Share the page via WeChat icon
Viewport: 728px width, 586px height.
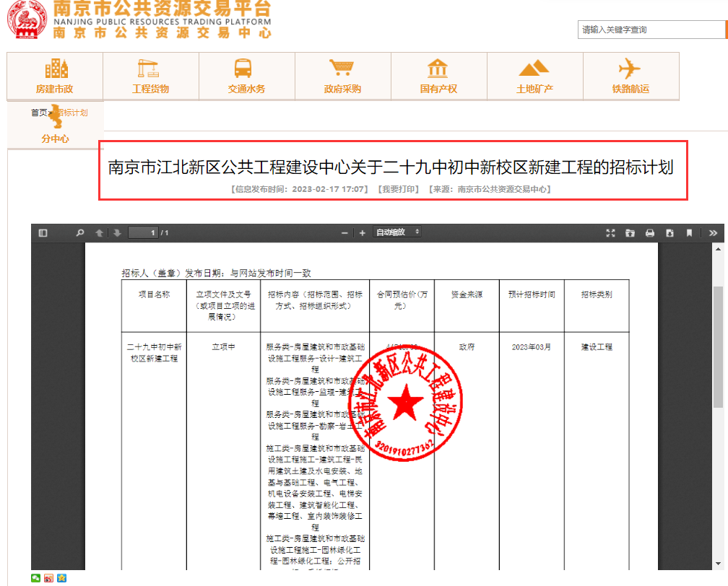(35, 578)
